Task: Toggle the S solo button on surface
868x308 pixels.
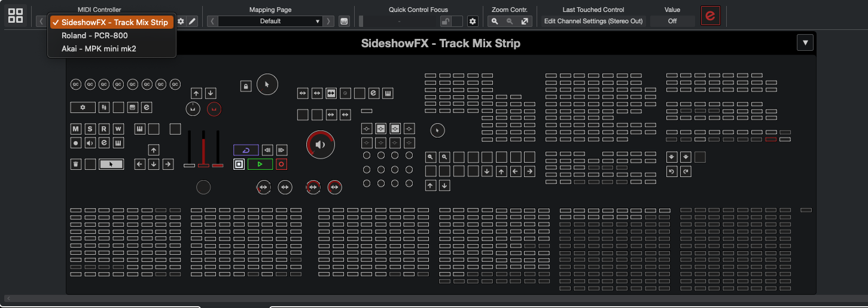Action: click(x=90, y=129)
